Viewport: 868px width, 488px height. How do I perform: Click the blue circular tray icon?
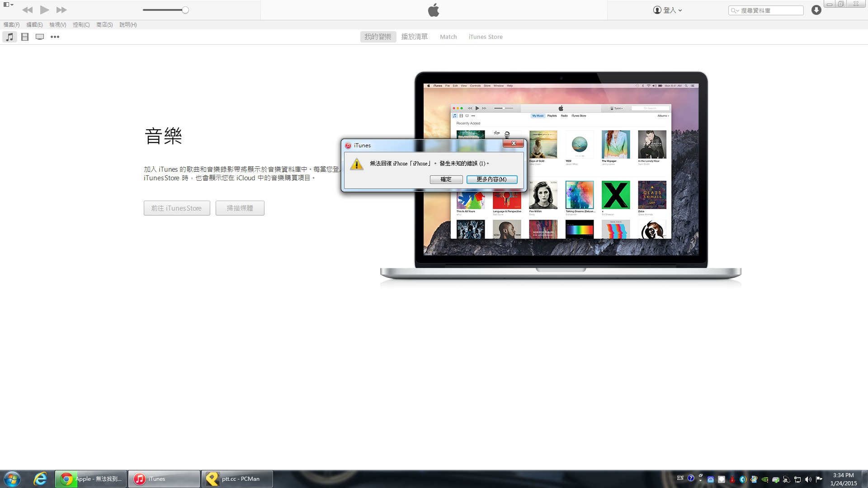pos(743,479)
